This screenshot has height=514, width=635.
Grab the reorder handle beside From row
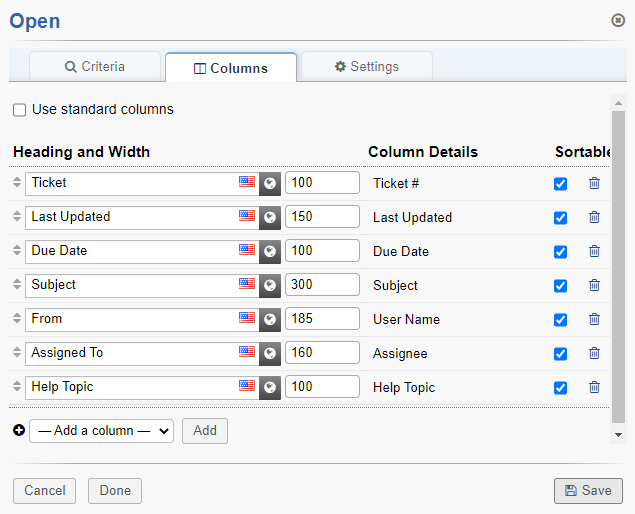pos(17,319)
